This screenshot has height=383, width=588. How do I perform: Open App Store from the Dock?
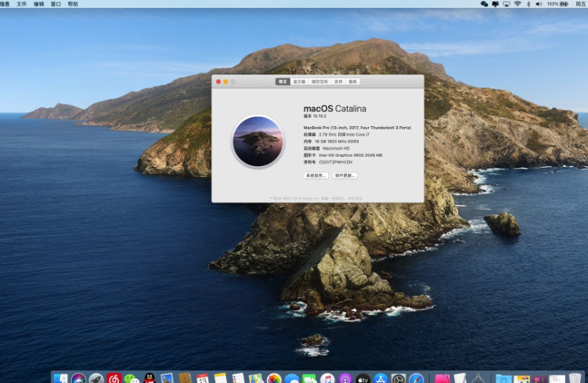(381, 378)
